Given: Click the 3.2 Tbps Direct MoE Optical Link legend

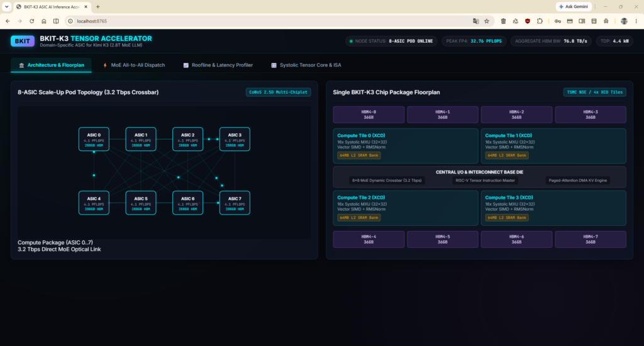Looking at the screenshot, I should coord(59,249).
